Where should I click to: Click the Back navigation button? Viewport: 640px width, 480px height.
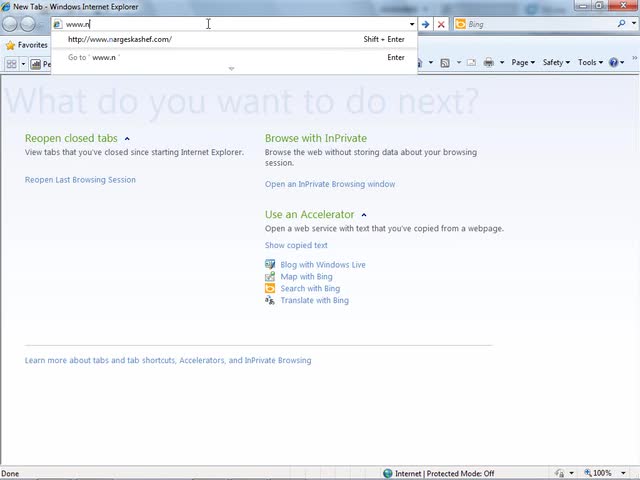(x=10, y=24)
